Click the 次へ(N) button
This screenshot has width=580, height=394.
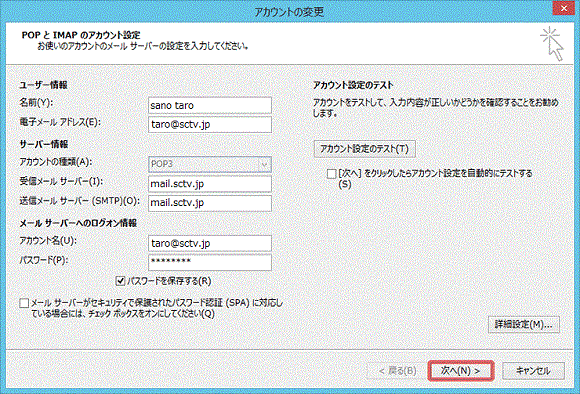coord(461,370)
